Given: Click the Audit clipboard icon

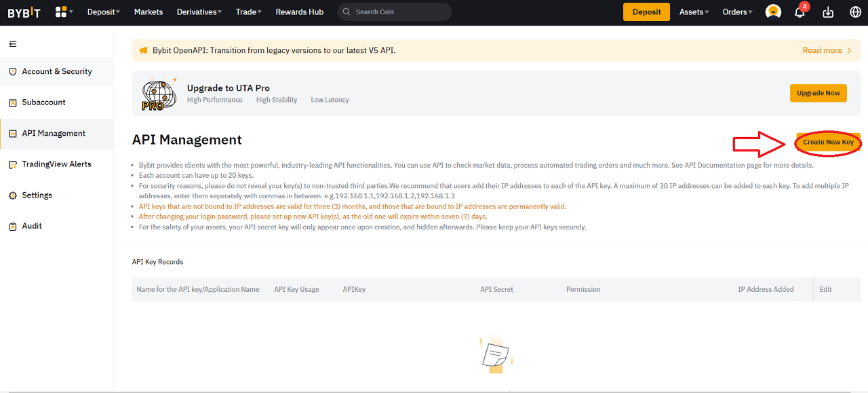Looking at the screenshot, I should point(13,226).
